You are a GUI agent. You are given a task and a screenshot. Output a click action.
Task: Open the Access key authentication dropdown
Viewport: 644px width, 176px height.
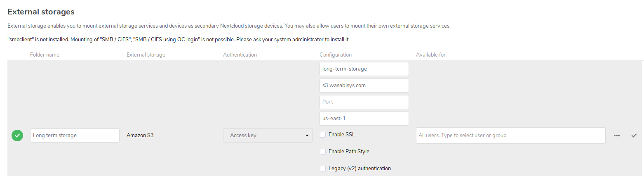tap(268, 136)
